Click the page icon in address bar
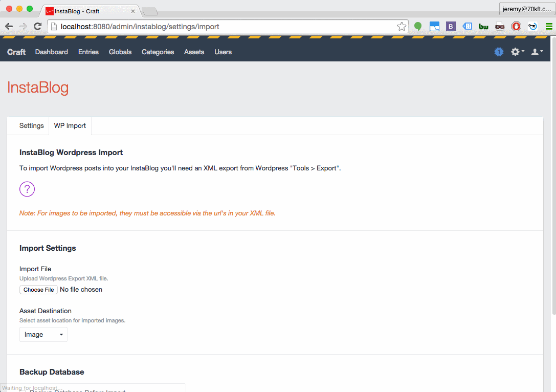This screenshot has width=556, height=392. pos(54,26)
